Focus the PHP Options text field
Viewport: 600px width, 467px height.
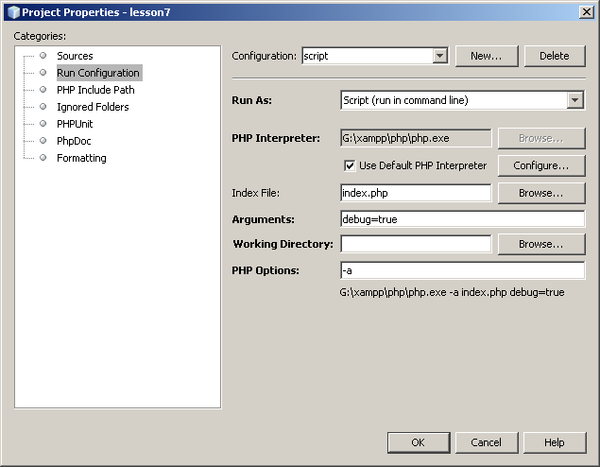point(462,271)
